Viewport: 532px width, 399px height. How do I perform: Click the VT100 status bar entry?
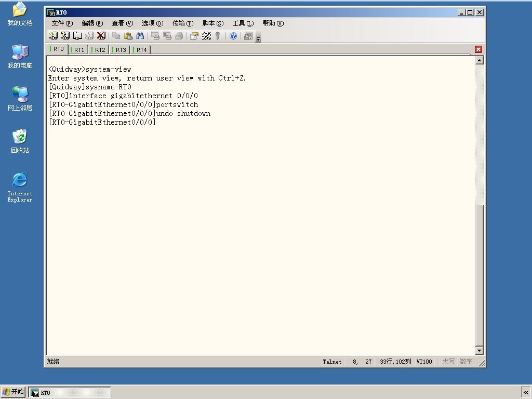tap(424, 362)
